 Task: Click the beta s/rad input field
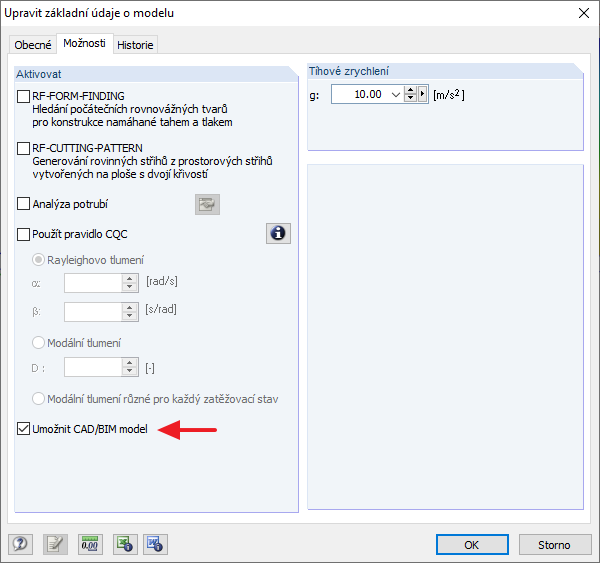click(x=93, y=312)
